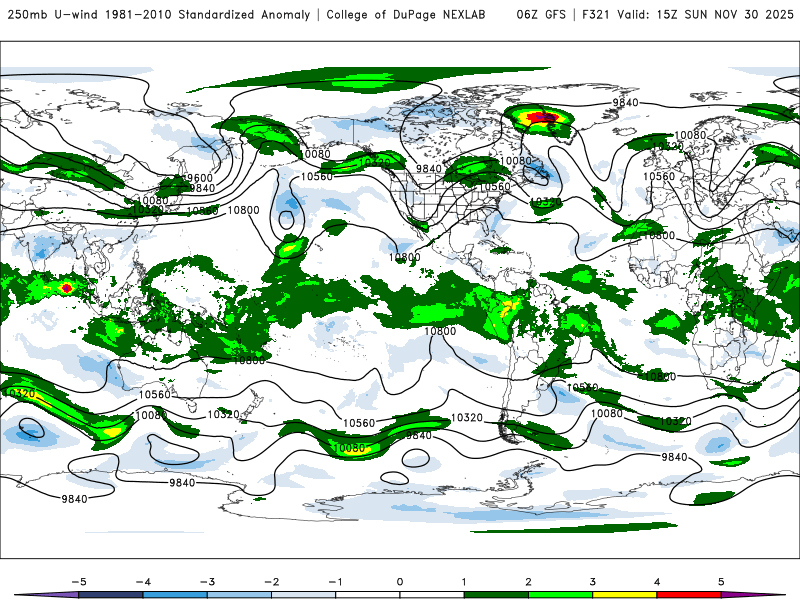Click the "250mb U-wind 1981-2010 Standardized Anomaly" title
This screenshot has width=800, height=600.
[x=159, y=14]
